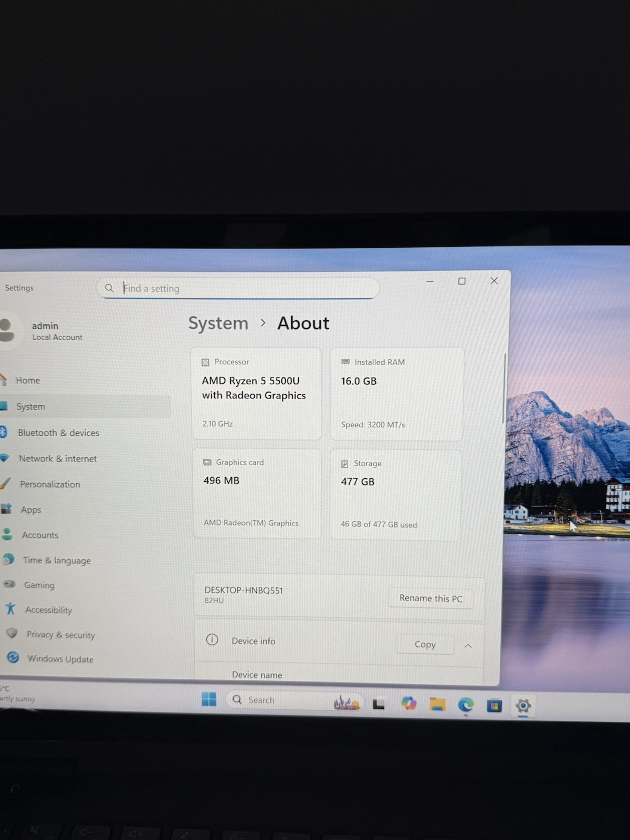The image size is (630, 840).
Task: Click the 'Device name' row label
Action: (x=257, y=675)
